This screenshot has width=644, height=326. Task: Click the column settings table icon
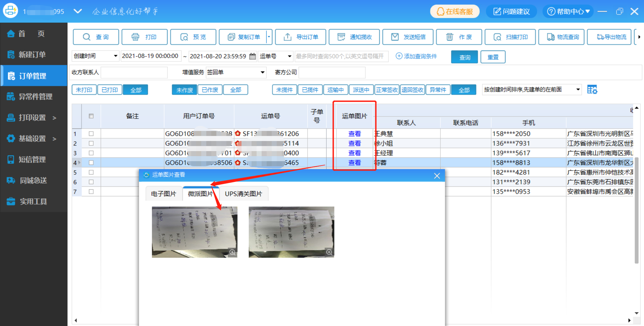pos(592,90)
